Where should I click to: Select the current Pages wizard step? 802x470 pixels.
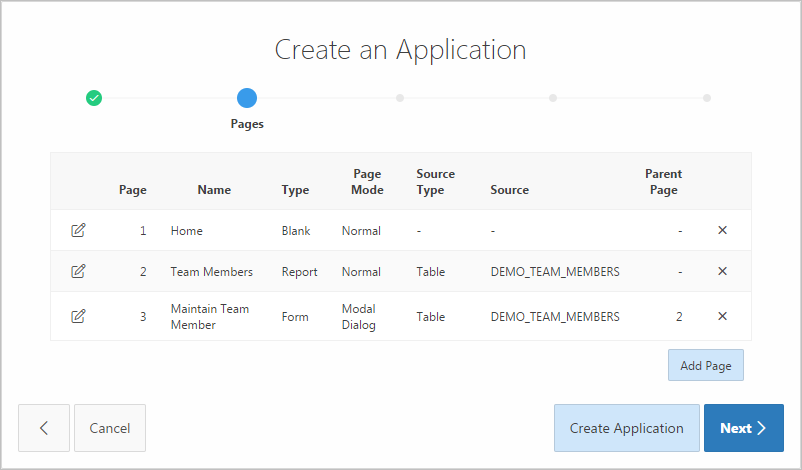coord(247,98)
